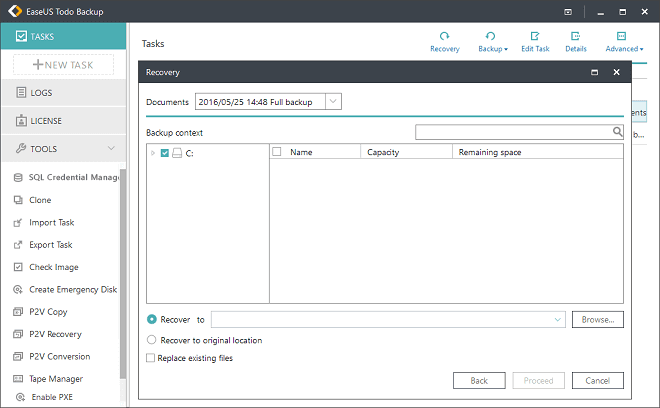The image size is (660, 408).
Task: Click the Proceed button
Action: click(x=538, y=381)
